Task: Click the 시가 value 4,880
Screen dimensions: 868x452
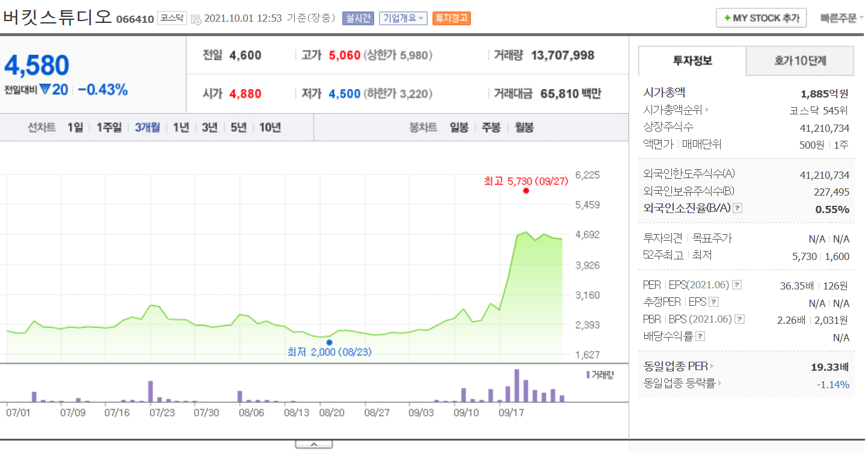Action: 245,94
